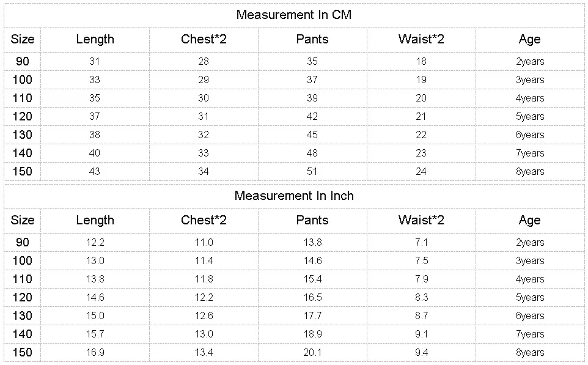Click the pants value 20.1 cell
The width and height of the screenshot is (588, 365).
click(x=312, y=352)
